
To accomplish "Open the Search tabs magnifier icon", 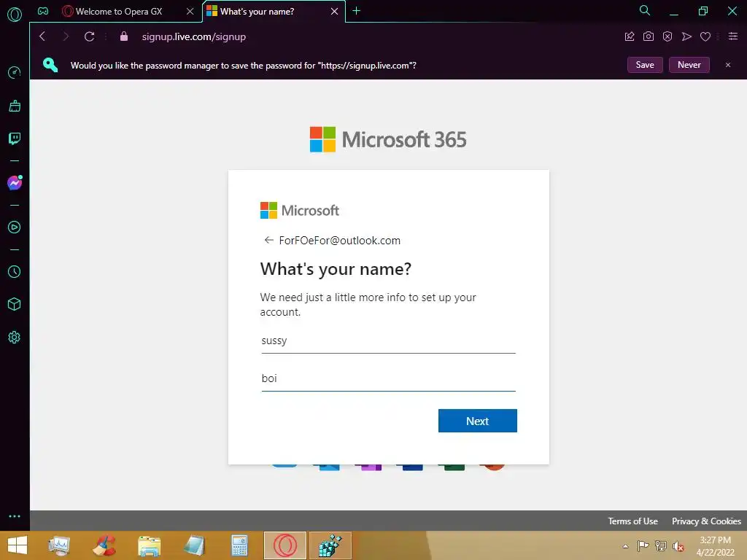I will click(645, 10).
